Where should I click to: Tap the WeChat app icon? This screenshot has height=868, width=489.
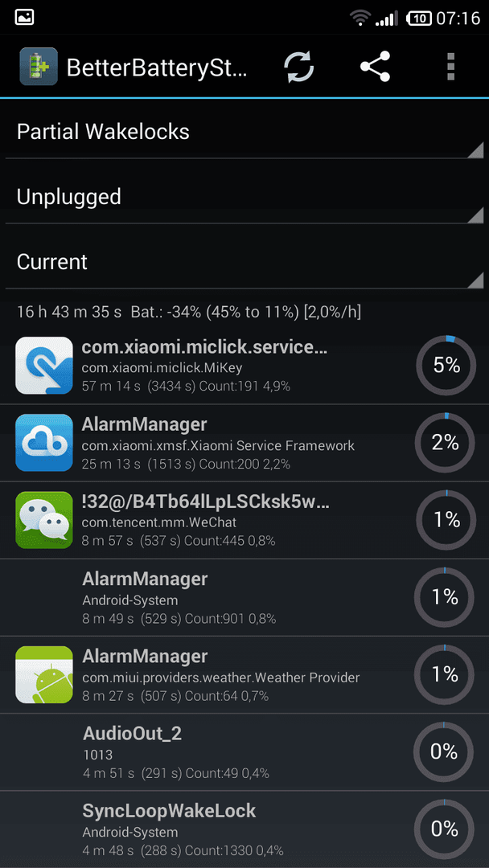[44, 520]
